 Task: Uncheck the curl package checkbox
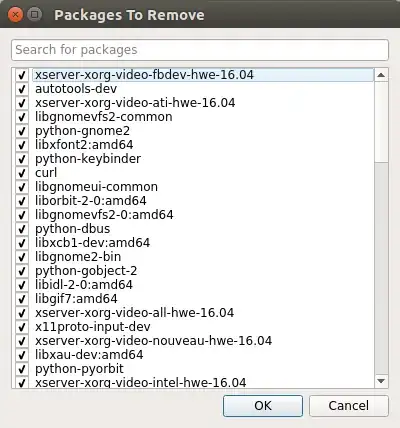(x=22, y=173)
